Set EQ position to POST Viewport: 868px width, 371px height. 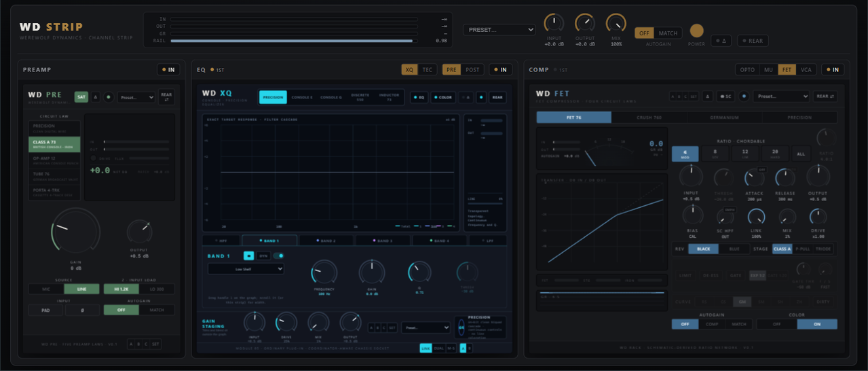click(x=472, y=69)
